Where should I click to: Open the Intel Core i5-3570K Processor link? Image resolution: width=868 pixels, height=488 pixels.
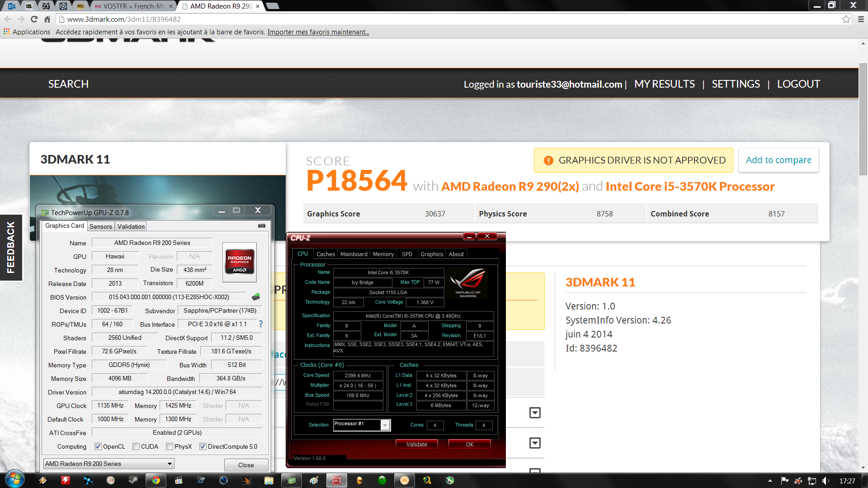pos(690,187)
